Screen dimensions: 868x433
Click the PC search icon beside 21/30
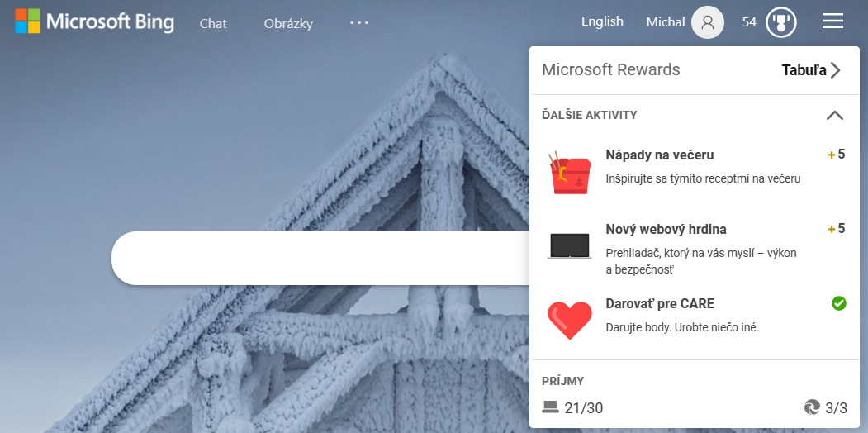click(x=550, y=407)
